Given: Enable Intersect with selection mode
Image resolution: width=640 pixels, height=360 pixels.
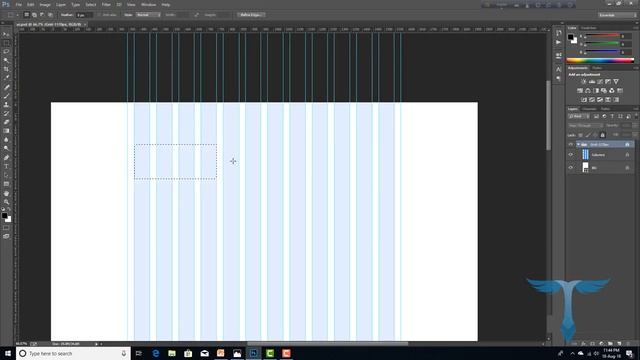Looking at the screenshot, I should [50, 15].
